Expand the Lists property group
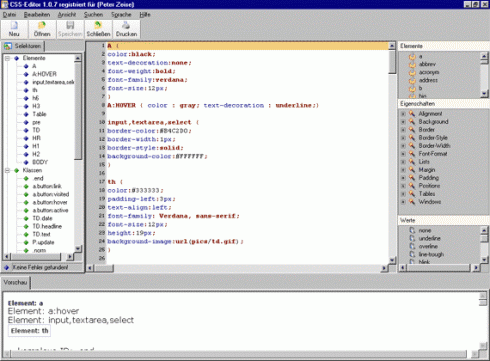The width and height of the screenshot is (490, 361). pos(403,162)
